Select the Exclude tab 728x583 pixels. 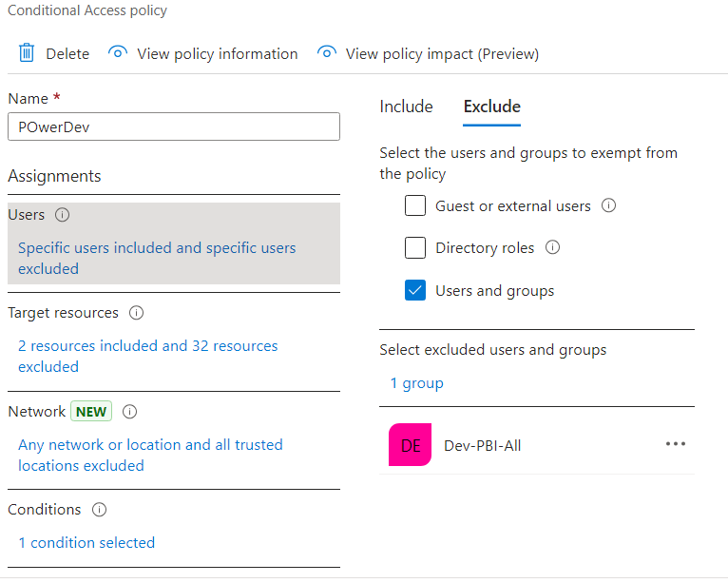tap(491, 107)
